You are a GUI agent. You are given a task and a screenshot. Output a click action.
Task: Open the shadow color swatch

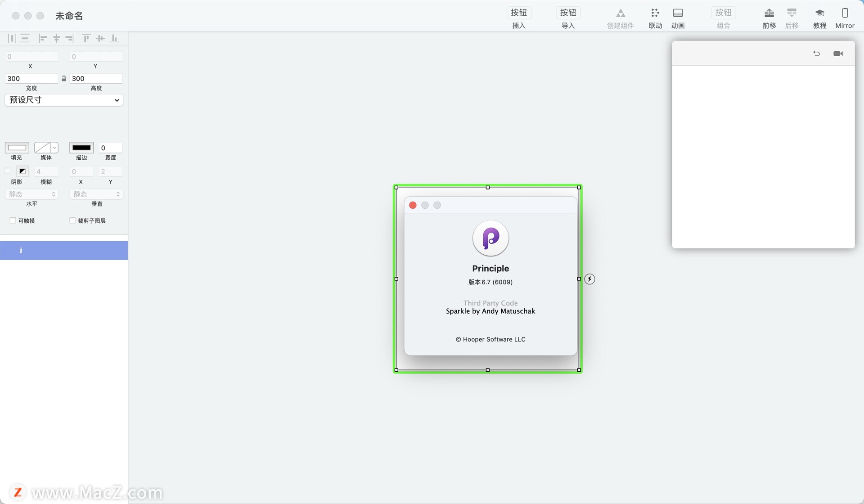(22, 171)
